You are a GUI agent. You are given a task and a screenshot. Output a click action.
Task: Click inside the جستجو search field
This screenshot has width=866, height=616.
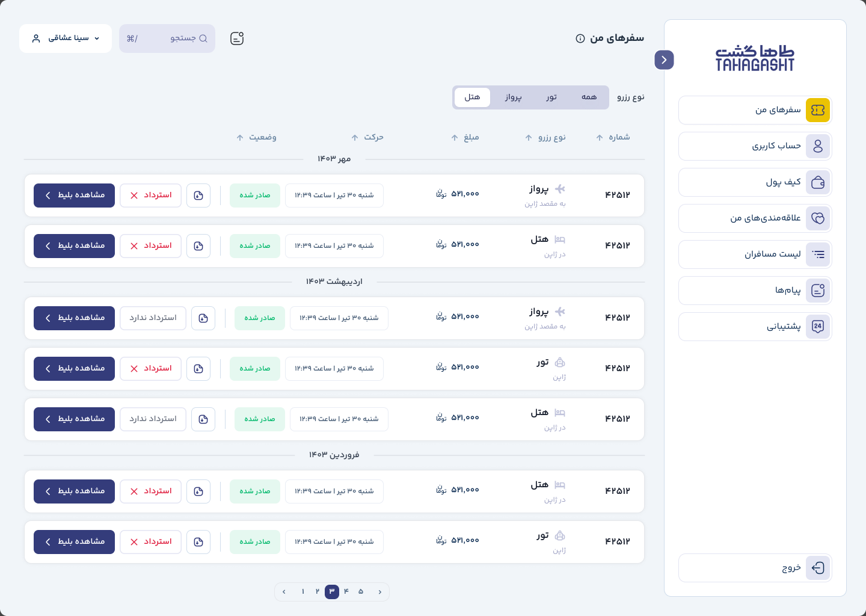pos(167,38)
